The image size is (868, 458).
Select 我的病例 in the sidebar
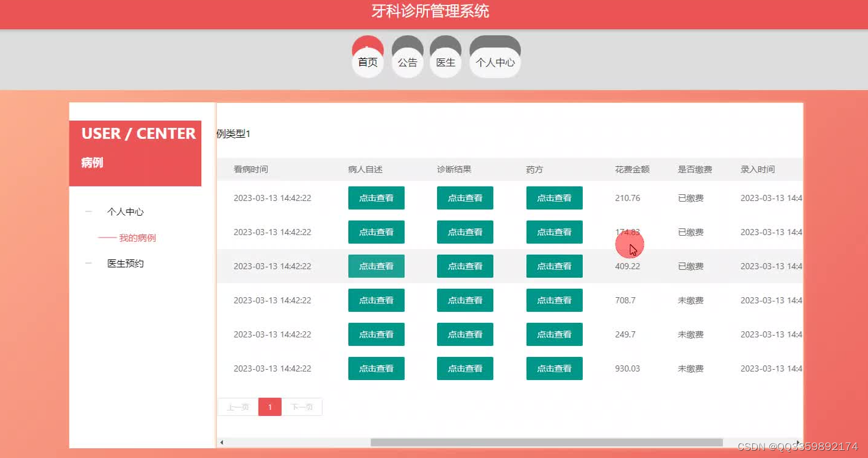tap(137, 238)
